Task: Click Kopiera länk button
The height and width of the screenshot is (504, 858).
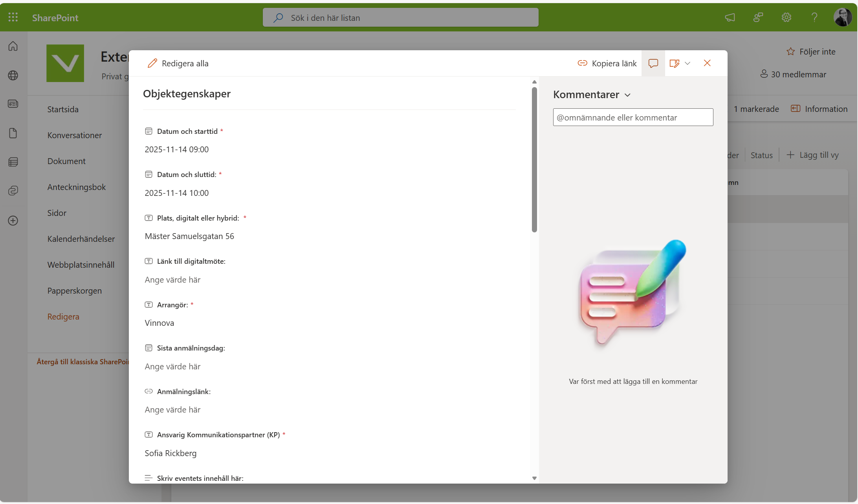Action: click(x=607, y=63)
